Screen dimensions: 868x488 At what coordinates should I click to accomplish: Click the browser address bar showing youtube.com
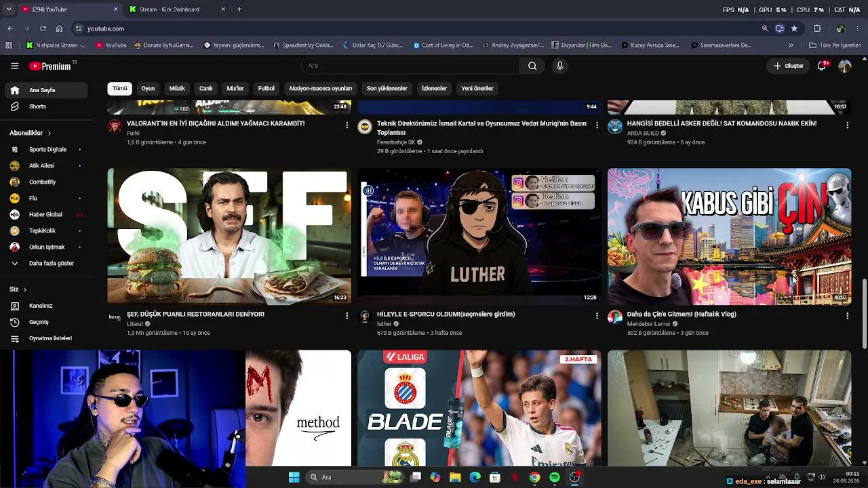pyautogui.click(x=417, y=28)
